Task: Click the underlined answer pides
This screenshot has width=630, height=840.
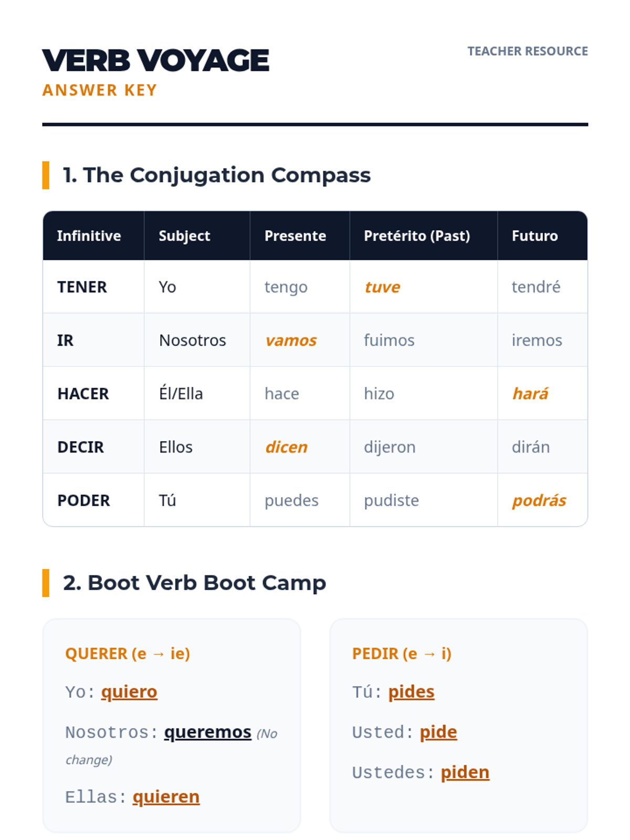Action: (x=411, y=692)
